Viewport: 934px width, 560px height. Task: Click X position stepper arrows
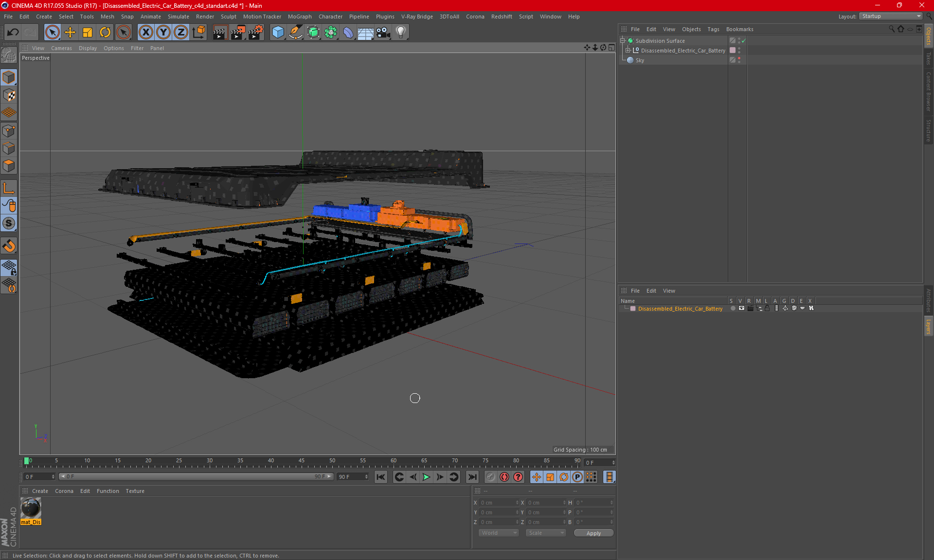(517, 503)
